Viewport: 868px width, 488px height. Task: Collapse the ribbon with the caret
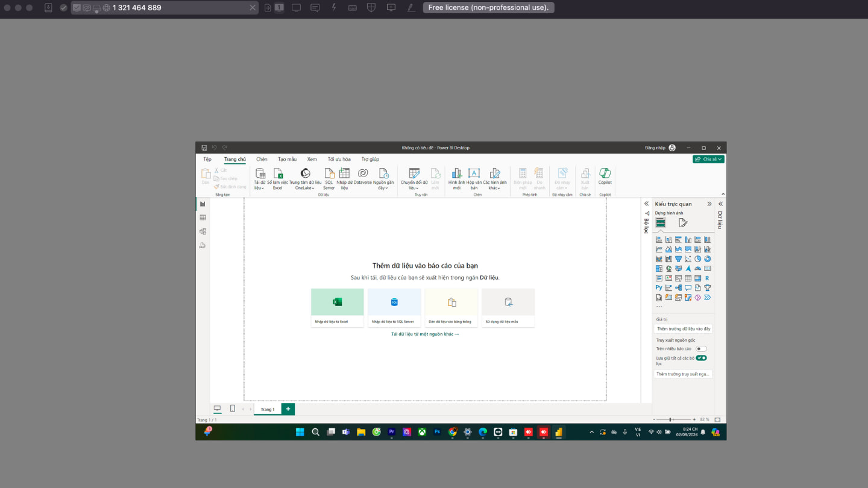pyautogui.click(x=723, y=194)
